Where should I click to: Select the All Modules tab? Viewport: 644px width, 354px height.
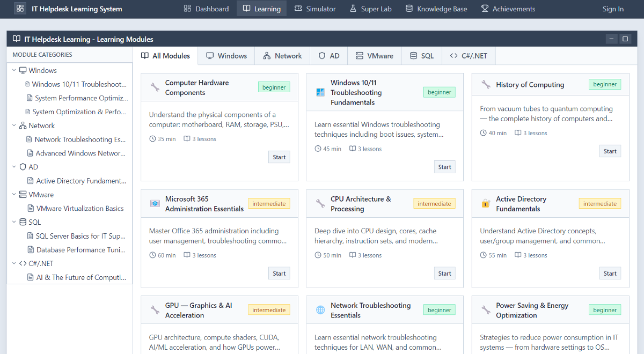pyautogui.click(x=165, y=56)
